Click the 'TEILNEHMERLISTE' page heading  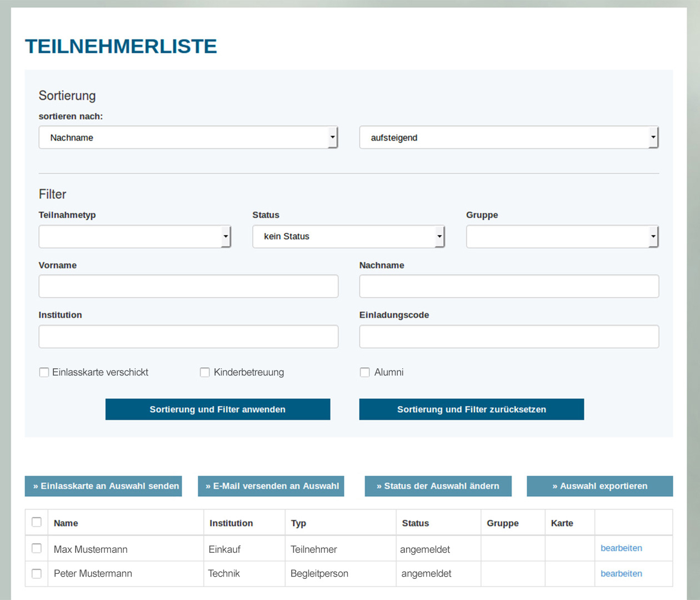(121, 46)
